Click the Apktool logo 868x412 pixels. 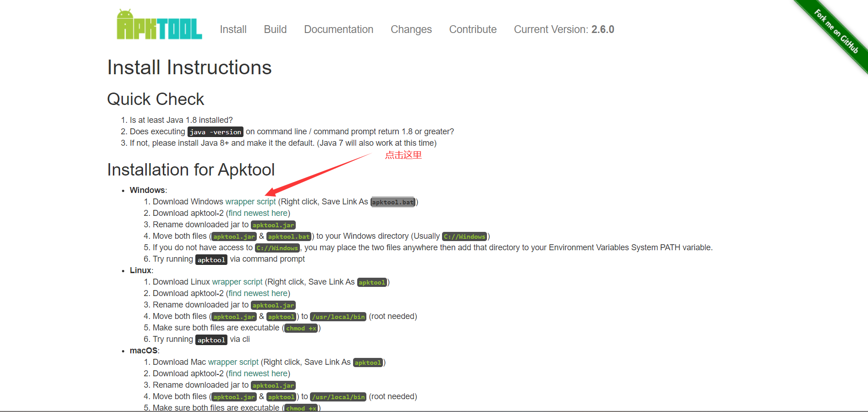pyautogui.click(x=159, y=24)
